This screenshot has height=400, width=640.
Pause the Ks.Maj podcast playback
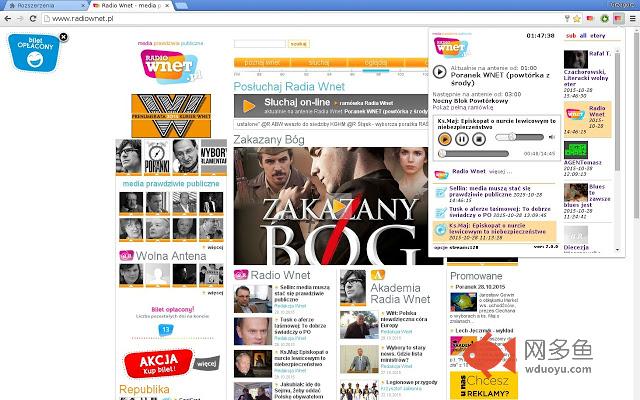point(462,139)
